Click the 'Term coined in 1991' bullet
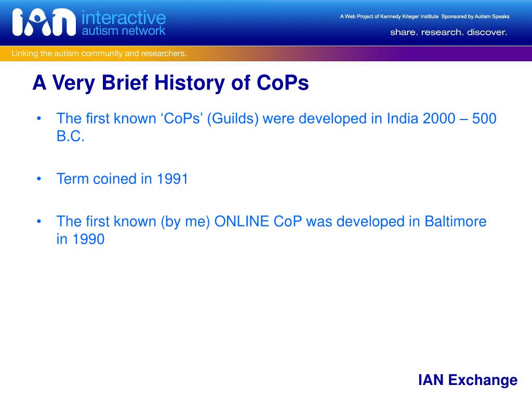The image size is (532, 399). (x=122, y=179)
